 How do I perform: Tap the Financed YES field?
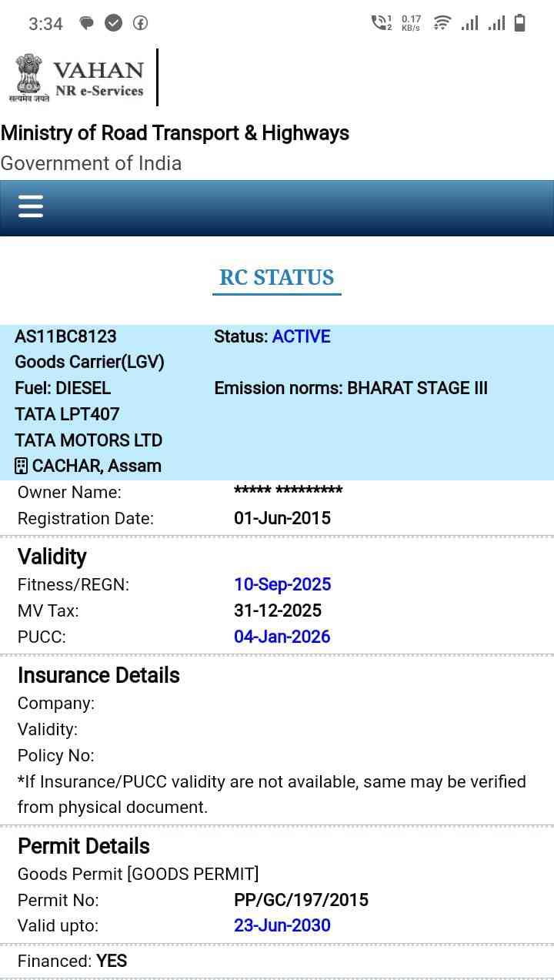coord(72,961)
